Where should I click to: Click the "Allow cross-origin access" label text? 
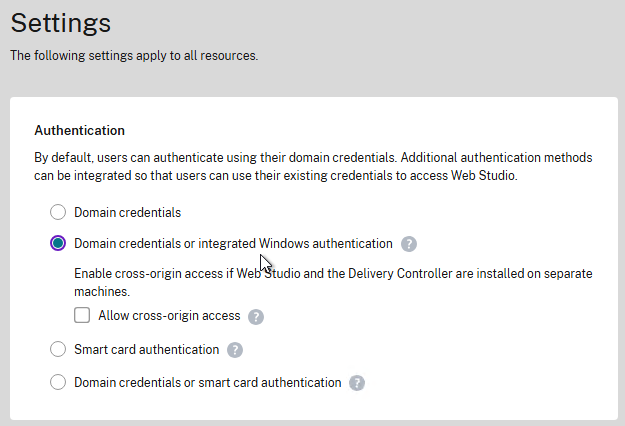(169, 316)
